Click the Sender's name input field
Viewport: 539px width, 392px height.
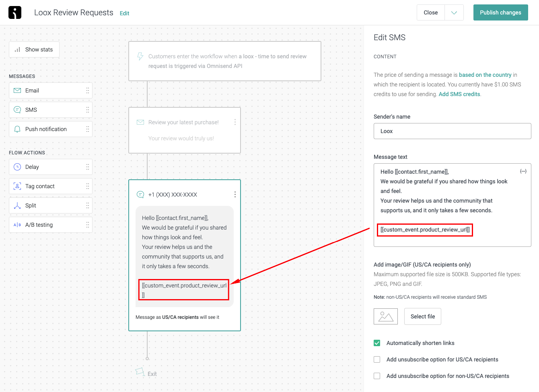click(x=453, y=131)
